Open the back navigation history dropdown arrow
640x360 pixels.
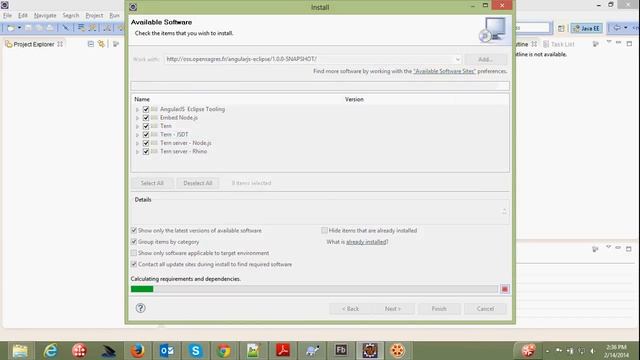626,28
